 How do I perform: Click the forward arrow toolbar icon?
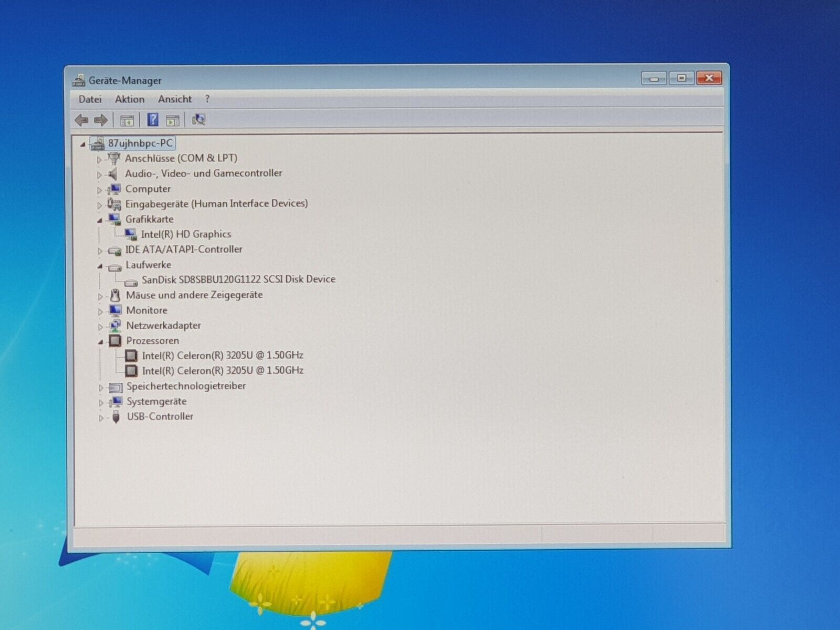[x=101, y=120]
